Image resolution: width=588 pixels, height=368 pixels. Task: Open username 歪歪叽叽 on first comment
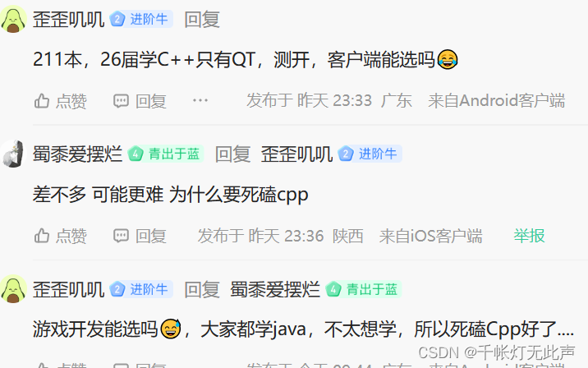(68, 19)
